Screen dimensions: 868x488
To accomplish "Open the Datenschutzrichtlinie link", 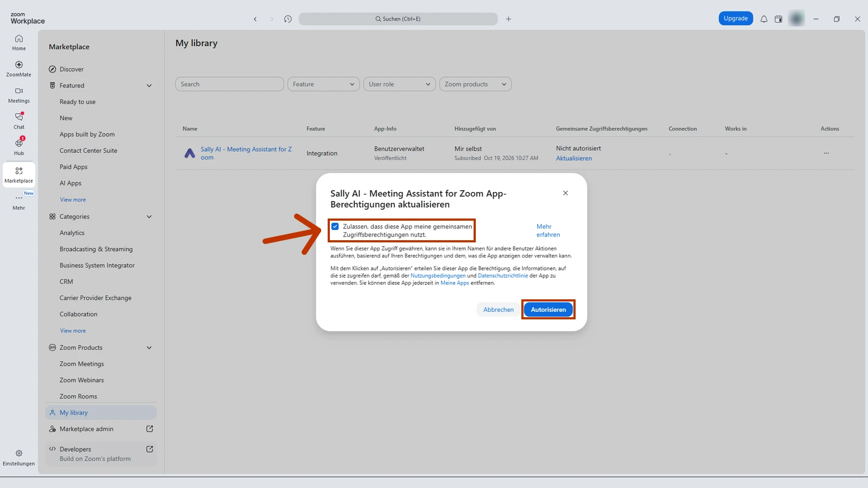I will tap(503, 275).
